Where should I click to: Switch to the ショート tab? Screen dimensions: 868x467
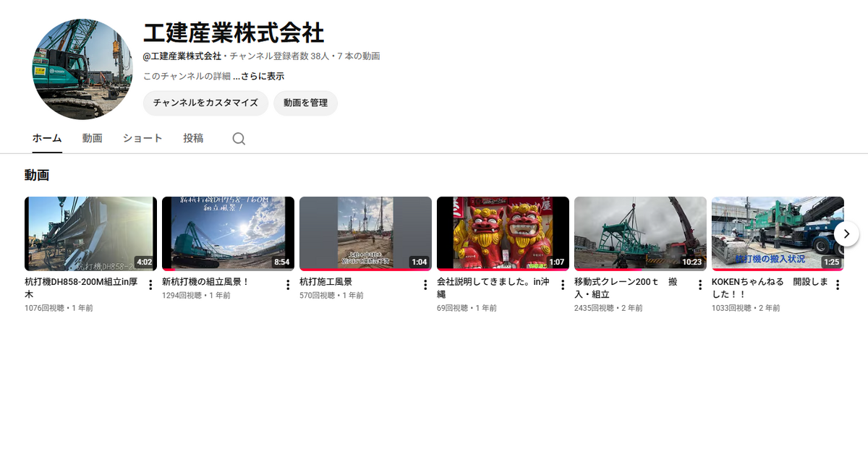pos(142,138)
